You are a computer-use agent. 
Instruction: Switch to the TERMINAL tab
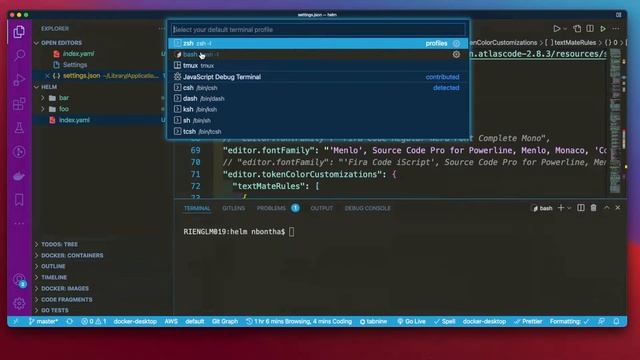point(197,208)
